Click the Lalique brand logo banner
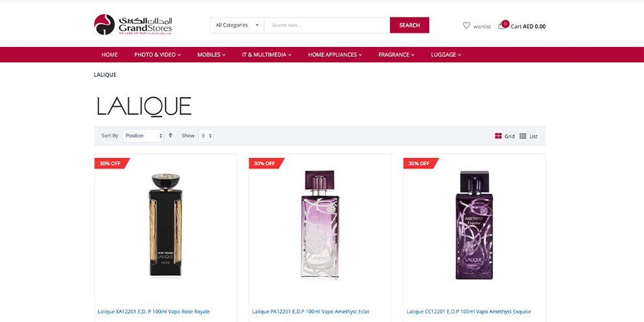Viewport: 644px width, 322px height. [144, 106]
